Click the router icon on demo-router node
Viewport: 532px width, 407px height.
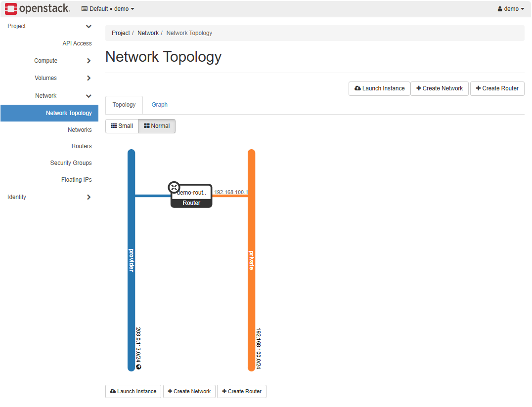174,187
